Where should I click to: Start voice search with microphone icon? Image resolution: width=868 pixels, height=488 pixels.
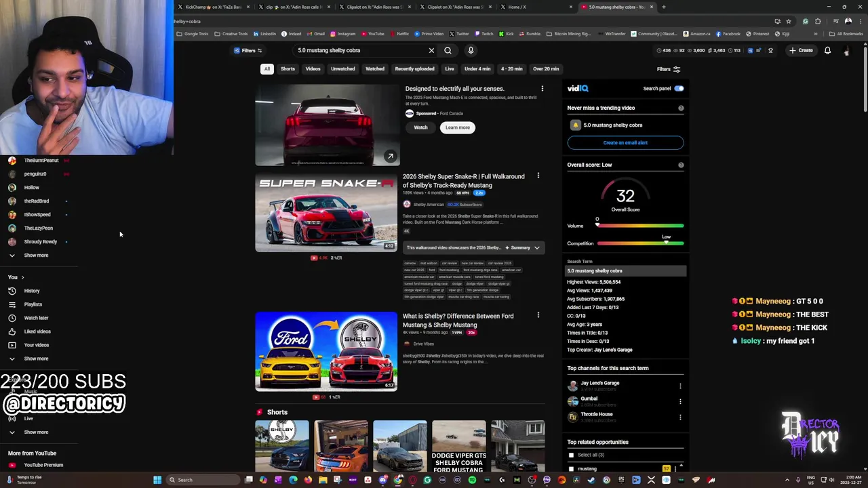471,50
